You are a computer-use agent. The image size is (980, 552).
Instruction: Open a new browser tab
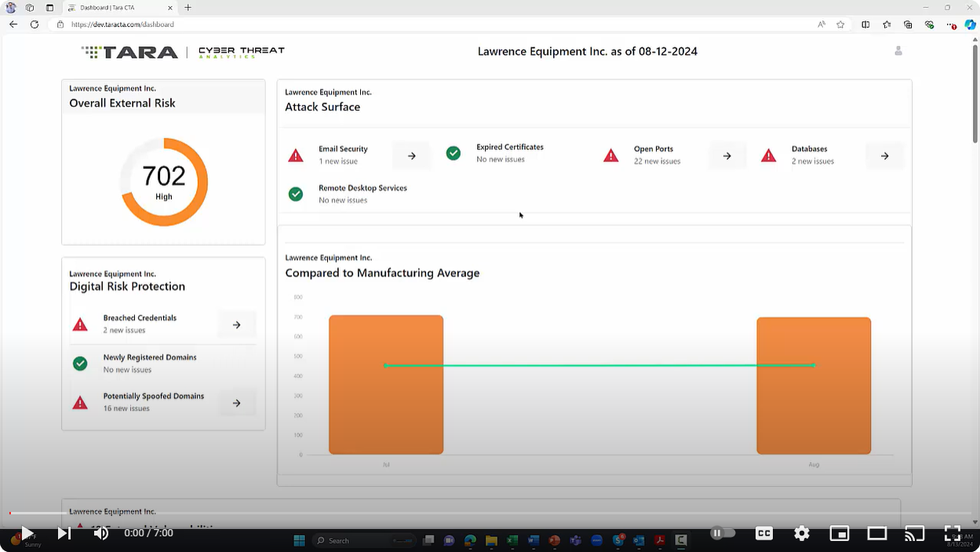188,8
